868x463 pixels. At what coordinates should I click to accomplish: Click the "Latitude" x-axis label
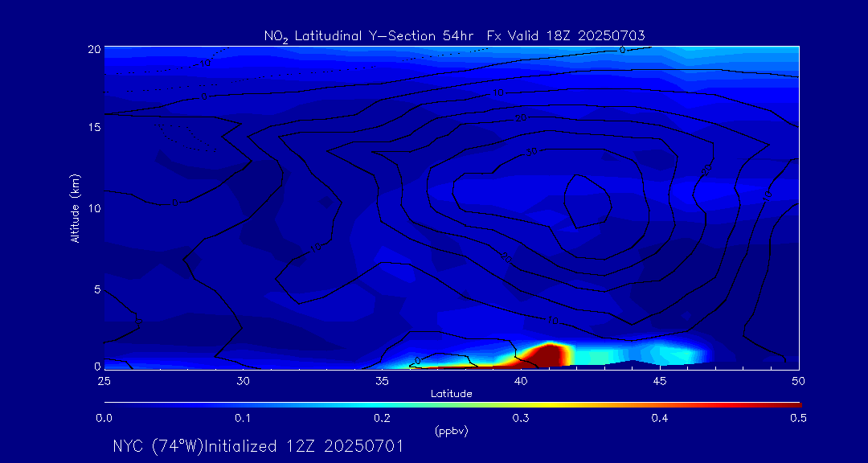pyautogui.click(x=452, y=394)
